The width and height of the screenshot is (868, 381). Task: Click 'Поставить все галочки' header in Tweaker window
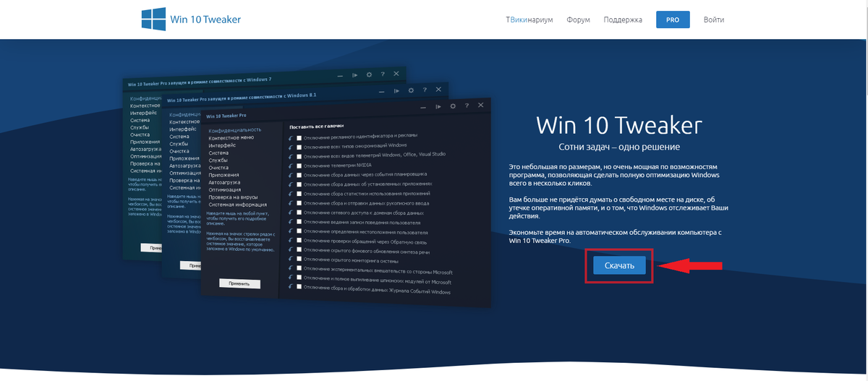[316, 125]
